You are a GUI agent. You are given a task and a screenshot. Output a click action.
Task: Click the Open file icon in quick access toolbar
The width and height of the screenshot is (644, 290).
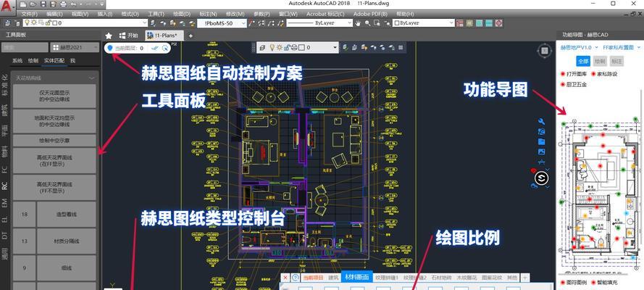tap(33, 4)
